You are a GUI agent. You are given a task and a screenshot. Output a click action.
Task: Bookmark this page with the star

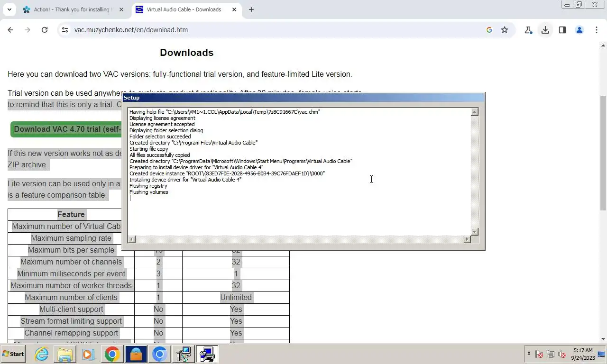coord(505,30)
